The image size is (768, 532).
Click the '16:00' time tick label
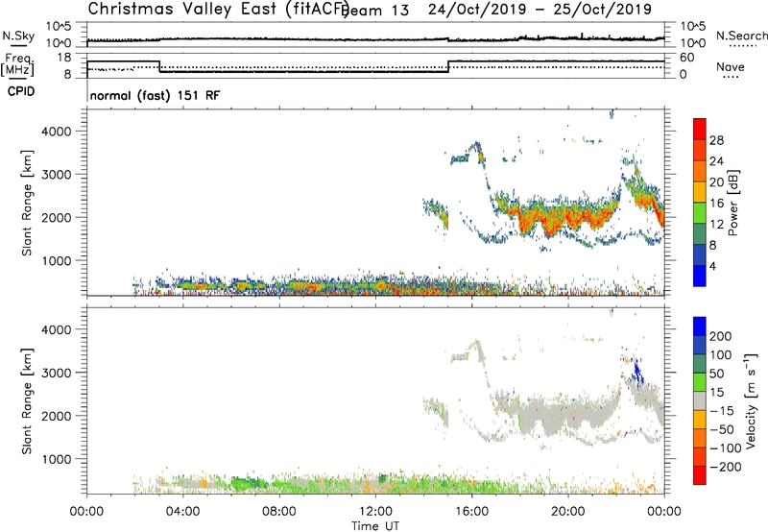pos(471,512)
